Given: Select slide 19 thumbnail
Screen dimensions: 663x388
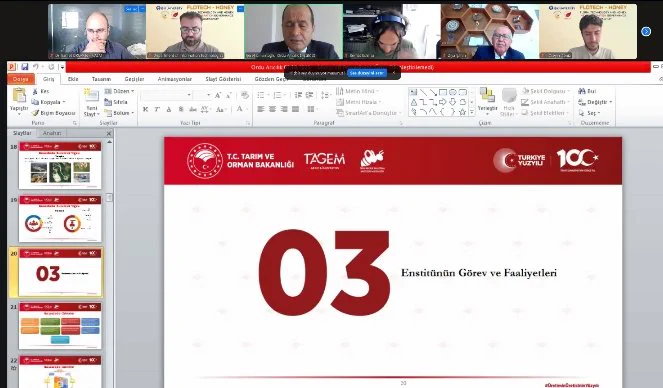Looking at the screenshot, I should click(60, 218).
